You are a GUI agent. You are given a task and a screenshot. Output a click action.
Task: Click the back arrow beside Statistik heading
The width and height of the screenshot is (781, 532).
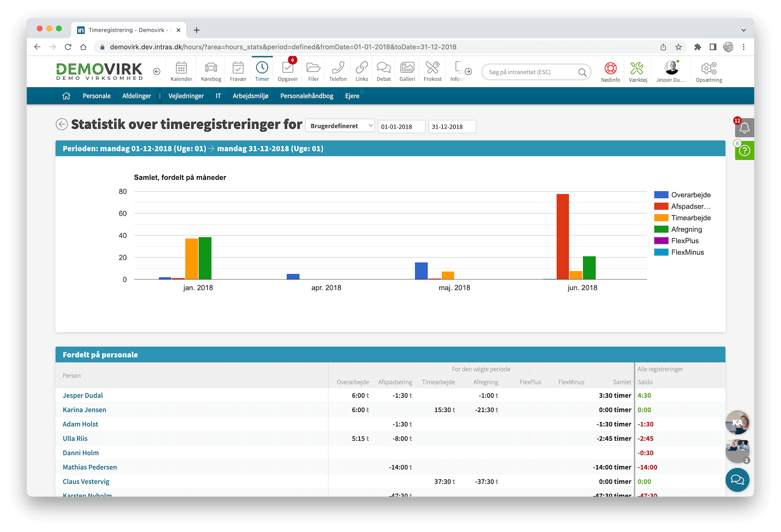coord(62,124)
